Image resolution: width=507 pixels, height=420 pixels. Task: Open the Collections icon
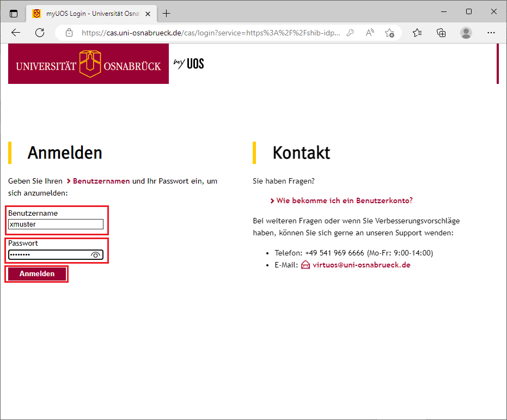[441, 33]
